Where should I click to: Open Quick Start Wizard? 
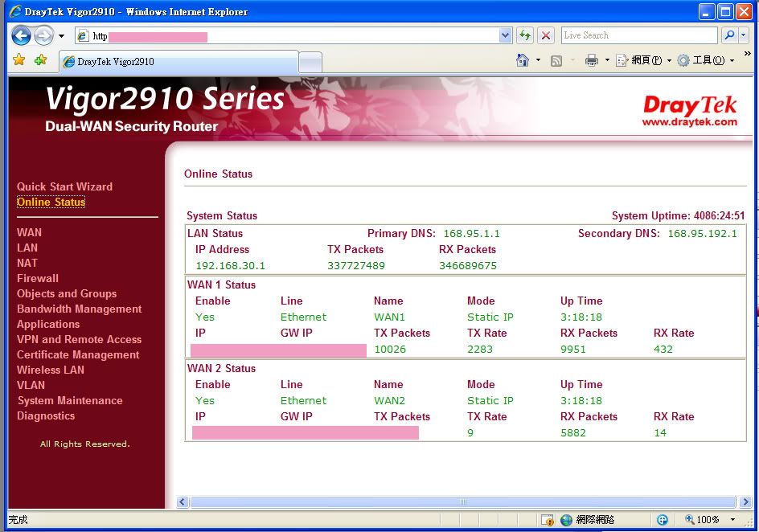pyautogui.click(x=64, y=186)
